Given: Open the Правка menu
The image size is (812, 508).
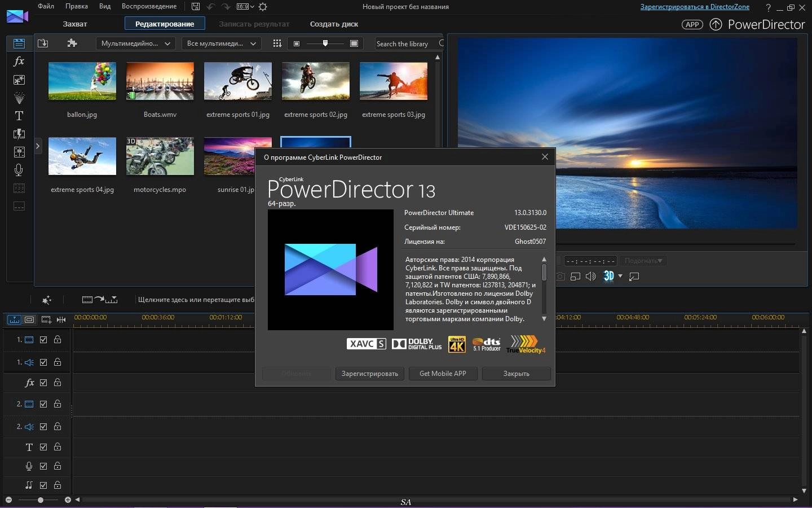Looking at the screenshot, I should click(77, 6).
